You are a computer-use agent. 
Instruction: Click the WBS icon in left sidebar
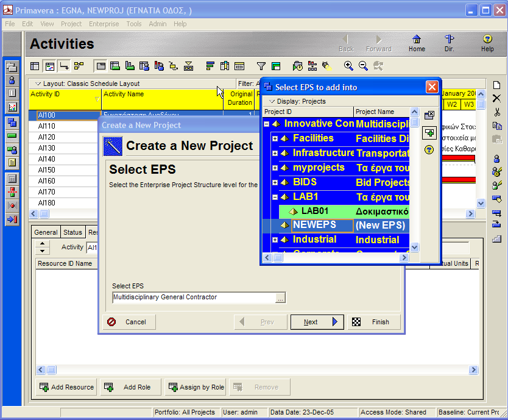pyautogui.click(x=12, y=123)
